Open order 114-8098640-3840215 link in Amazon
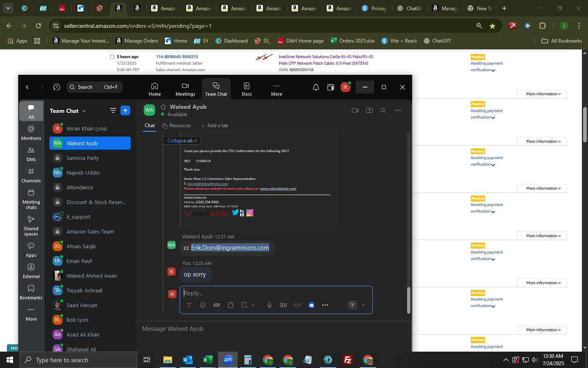588x368 pixels. [x=177, y=57]
